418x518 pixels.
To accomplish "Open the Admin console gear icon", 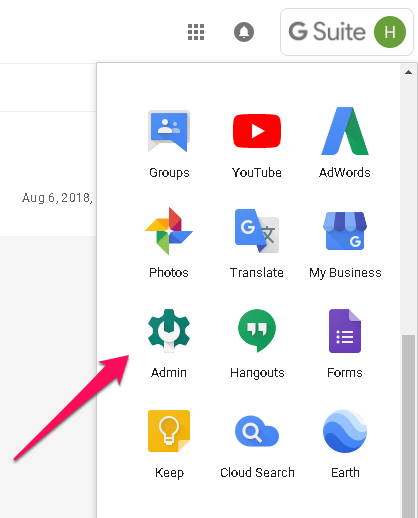I will tap(169, 331).
